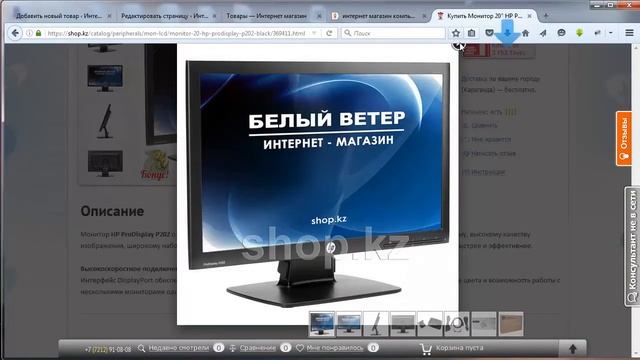Go back using browser back arrow
Image resolution: width=640 pixels, height=360 pixels.
pyautogui.click(x=15, y=33)
